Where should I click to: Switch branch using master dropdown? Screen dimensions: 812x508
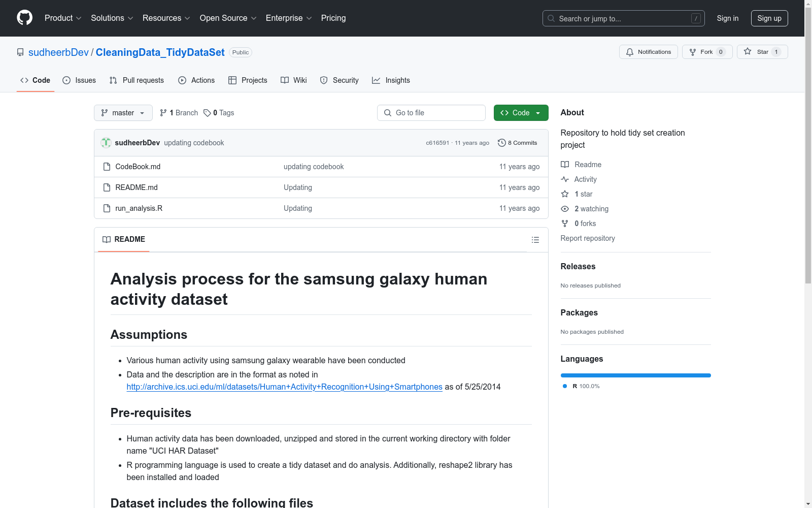pos(123,113)
